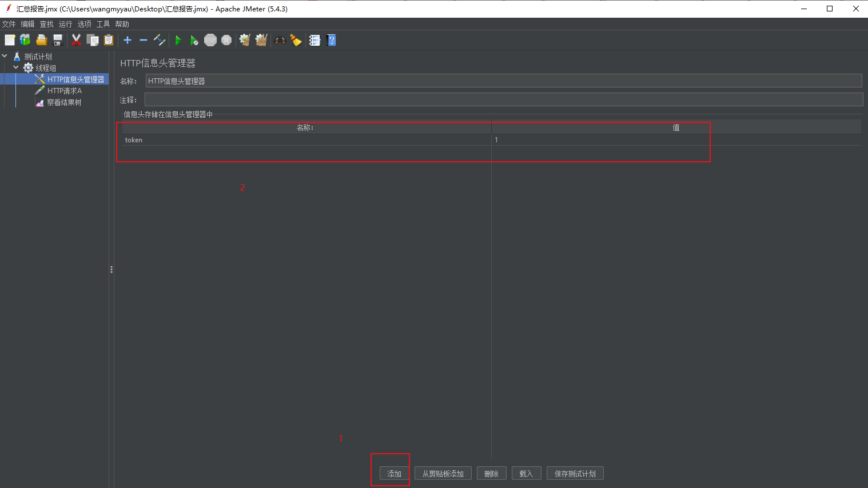The image size is (868, 488).
Task: Click the view results tree chart icon
Action: tap(39, 102)
